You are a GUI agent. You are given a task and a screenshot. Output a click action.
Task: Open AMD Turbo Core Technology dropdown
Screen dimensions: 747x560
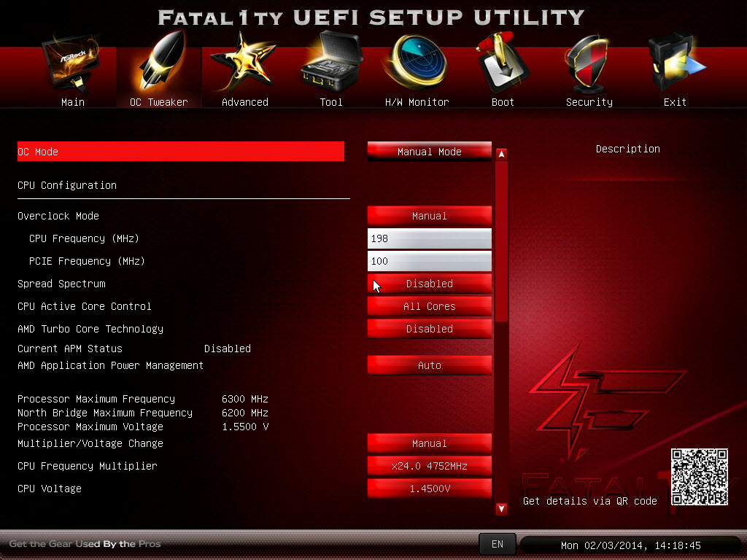(429, 329)
